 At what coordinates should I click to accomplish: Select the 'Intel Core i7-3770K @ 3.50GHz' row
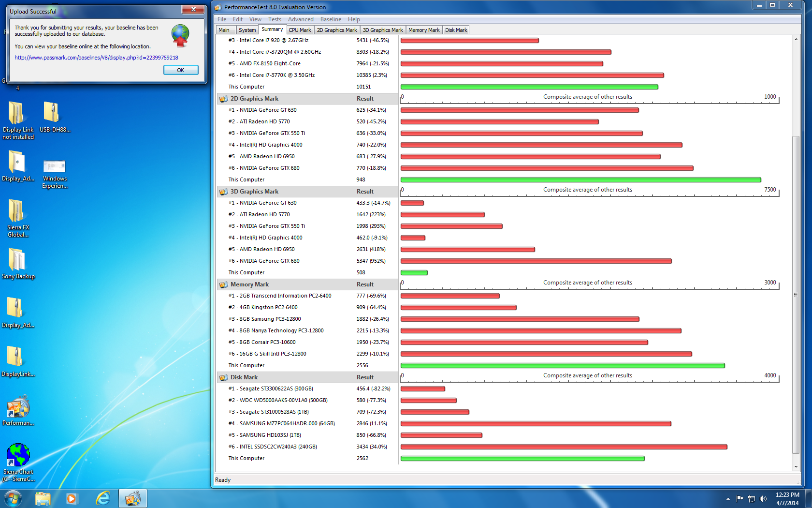pyautogui.click(x=307, y=75)
